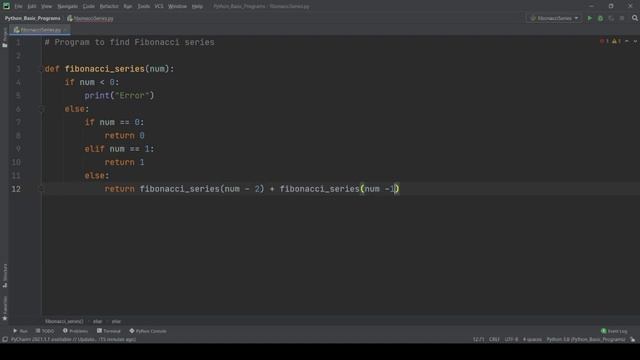
Task: Click the 4 spaces indent setting
Action: pos(532,340)
